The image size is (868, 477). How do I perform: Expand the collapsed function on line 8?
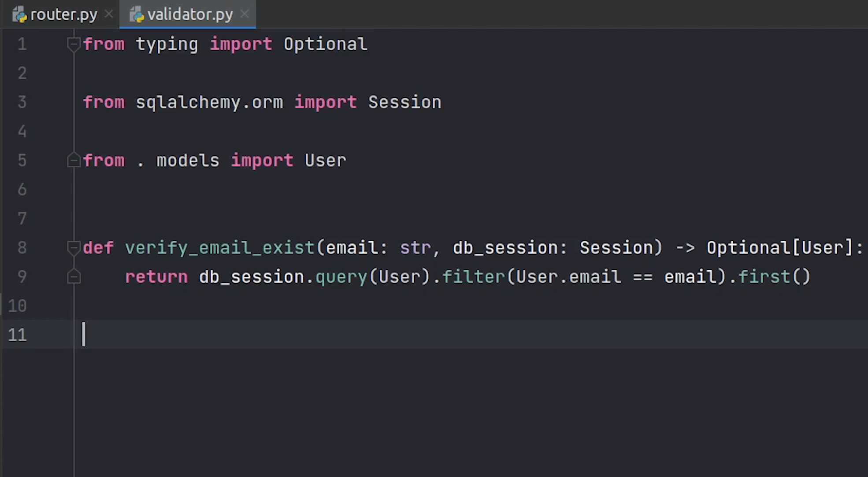coord(75,247)
